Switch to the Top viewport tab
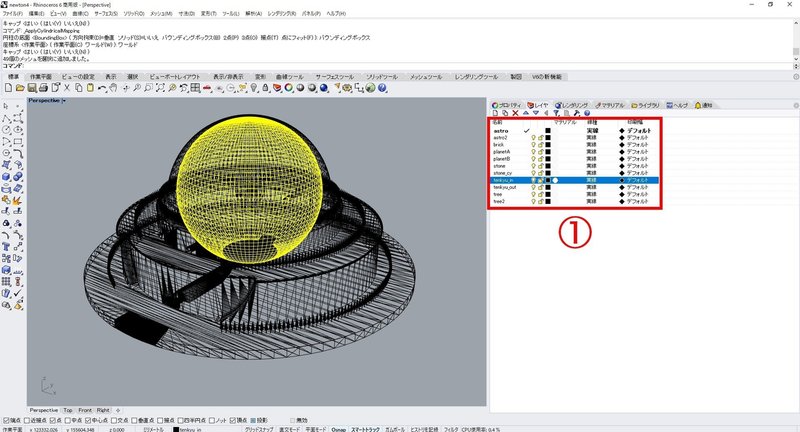This screenshot has height=432, width=800. 68,411
